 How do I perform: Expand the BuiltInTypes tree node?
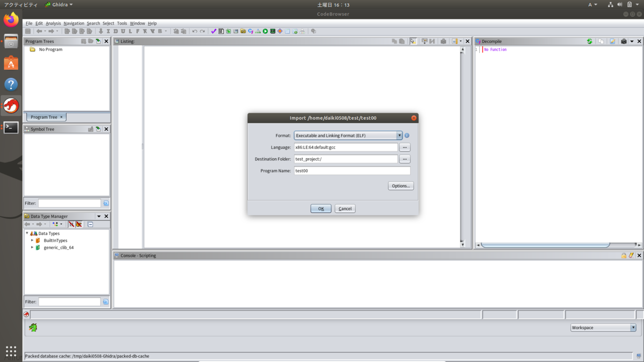tap(32, 241)
